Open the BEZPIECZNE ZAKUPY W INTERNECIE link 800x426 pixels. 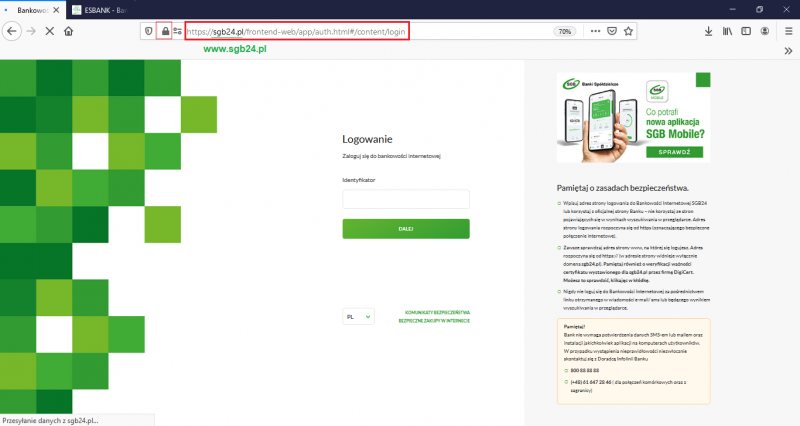(x=434, y=321)
